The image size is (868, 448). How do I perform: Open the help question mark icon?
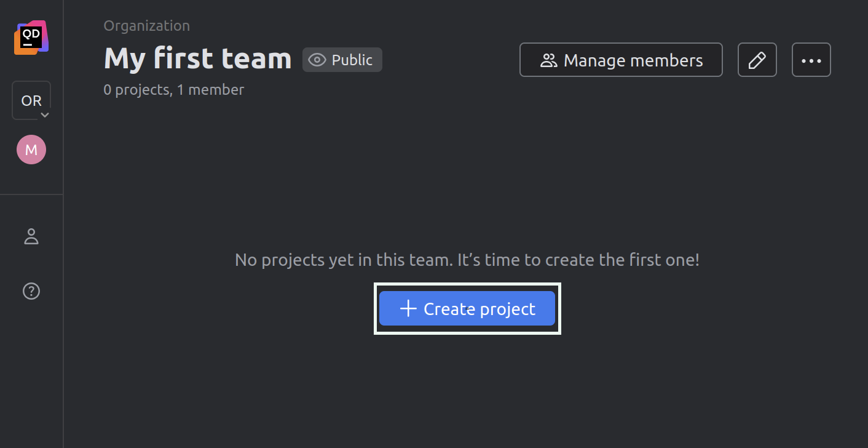(x=31, y=291)
